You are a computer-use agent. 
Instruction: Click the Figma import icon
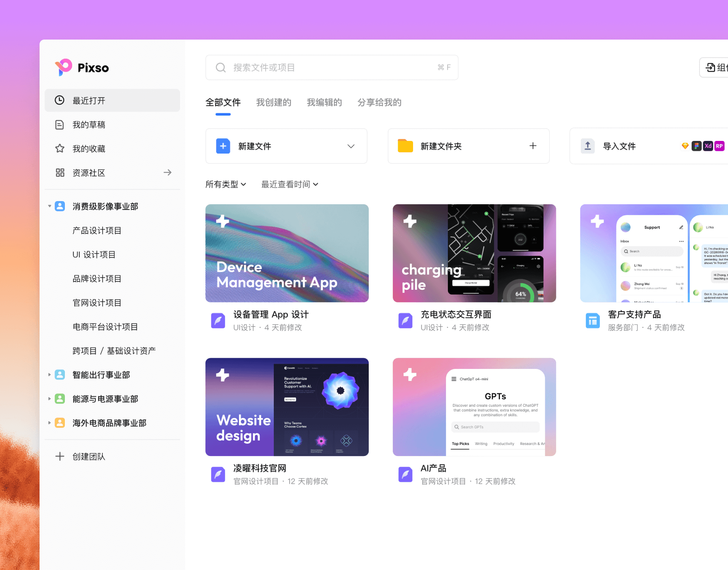pos(697,146)
